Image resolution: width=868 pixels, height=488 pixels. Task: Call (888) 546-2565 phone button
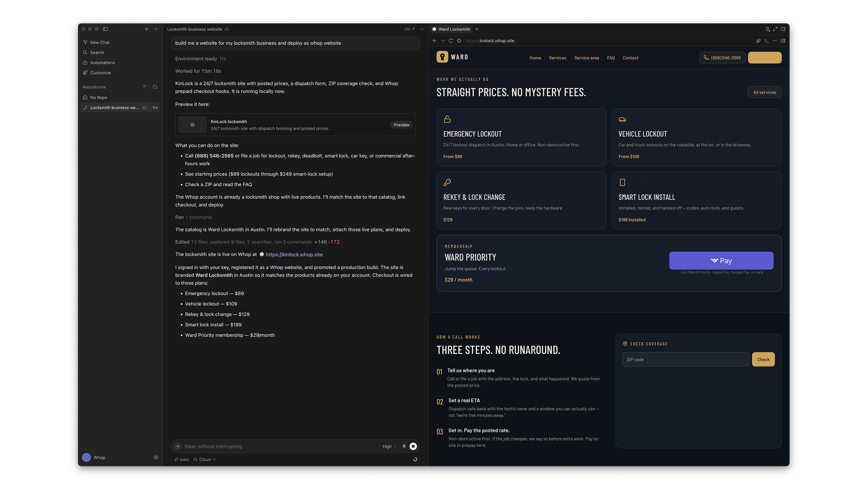722,58
